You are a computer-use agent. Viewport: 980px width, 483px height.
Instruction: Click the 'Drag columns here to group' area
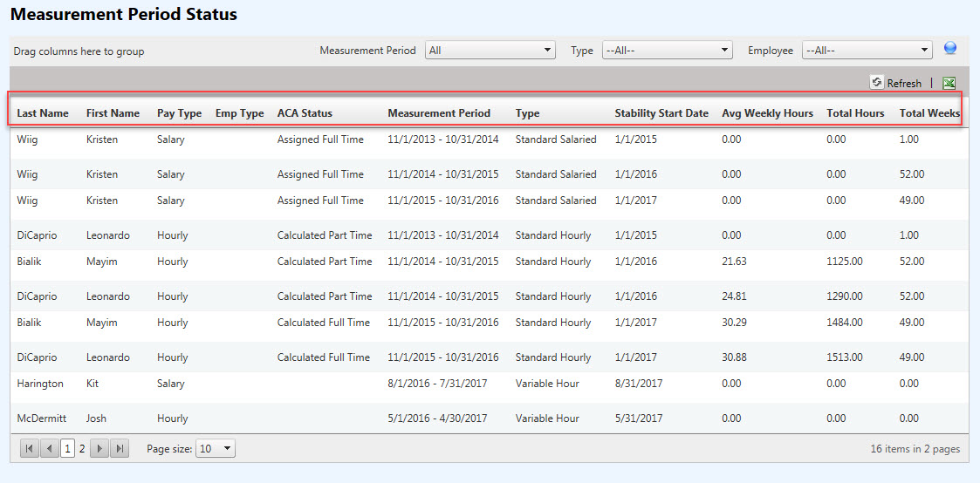[79, 51]
